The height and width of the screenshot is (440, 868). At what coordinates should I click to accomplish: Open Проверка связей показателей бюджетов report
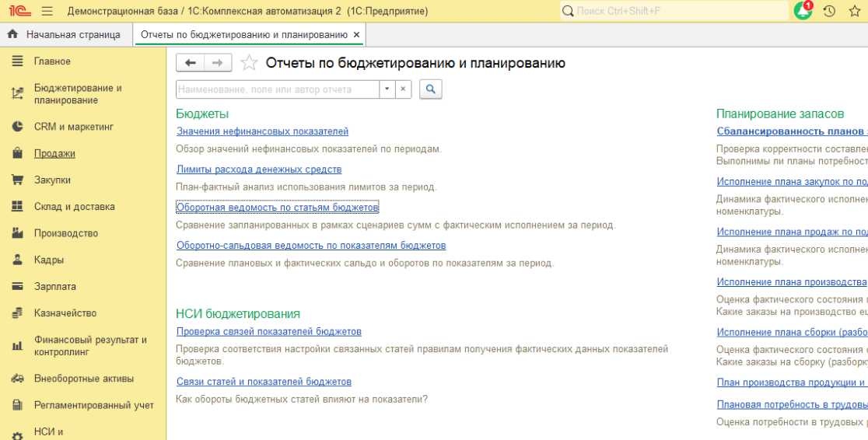pos(269,331)
